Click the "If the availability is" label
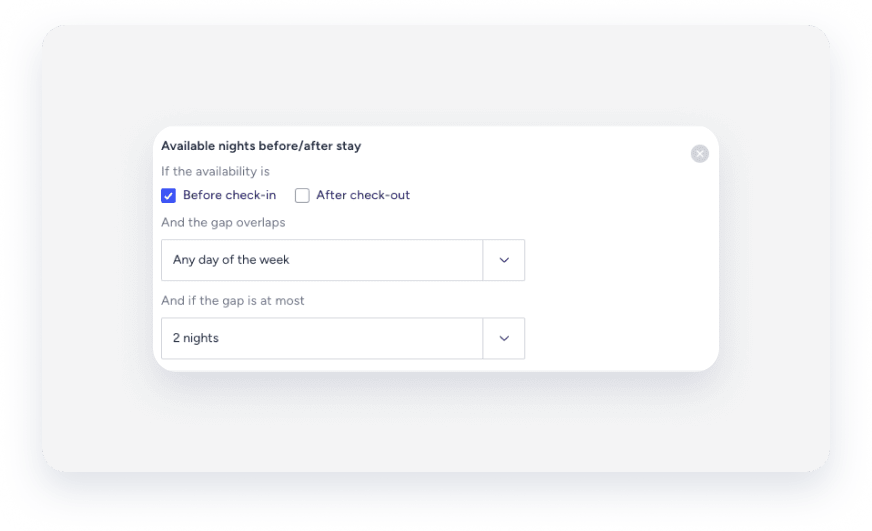This screenshot has width=872, height=531. click(215, 171)
